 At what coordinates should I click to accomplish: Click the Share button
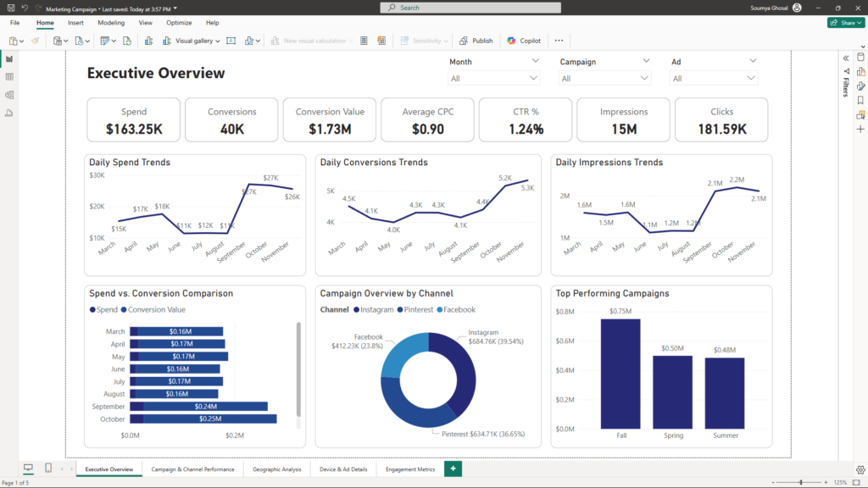click(x=845, y=23)
